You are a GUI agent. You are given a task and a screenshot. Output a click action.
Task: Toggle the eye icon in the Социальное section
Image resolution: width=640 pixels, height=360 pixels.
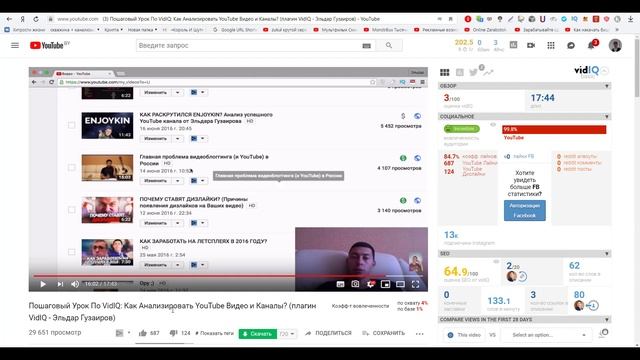[493, 124]
